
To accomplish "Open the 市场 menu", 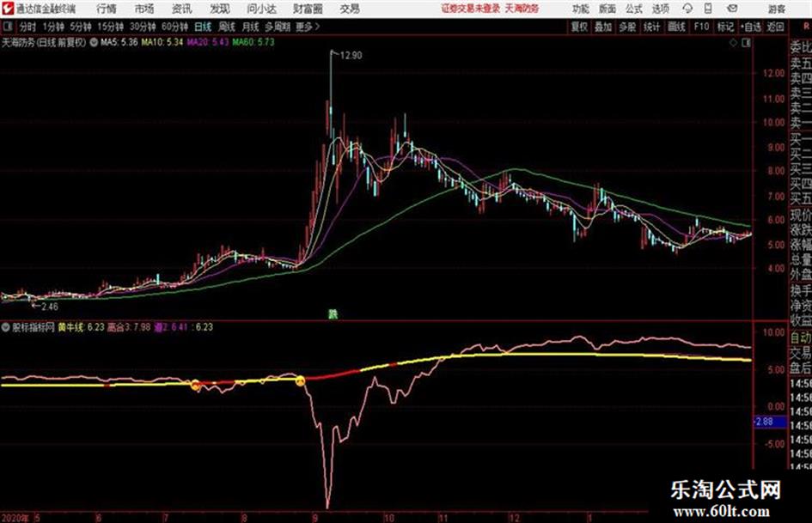I will [x=144, y=9].
